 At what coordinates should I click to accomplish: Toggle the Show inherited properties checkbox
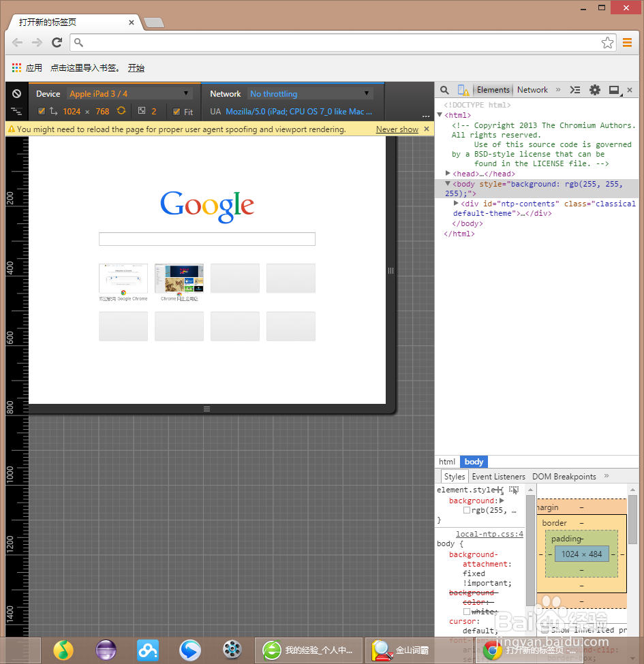coord(545,630)
